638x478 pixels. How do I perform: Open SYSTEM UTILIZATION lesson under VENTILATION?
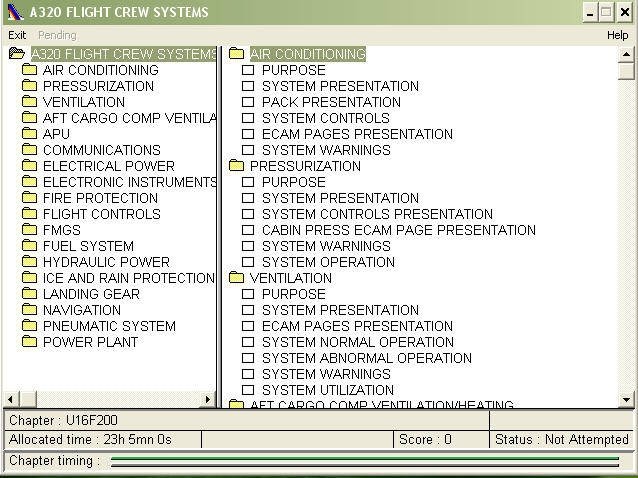click(328, 390)
